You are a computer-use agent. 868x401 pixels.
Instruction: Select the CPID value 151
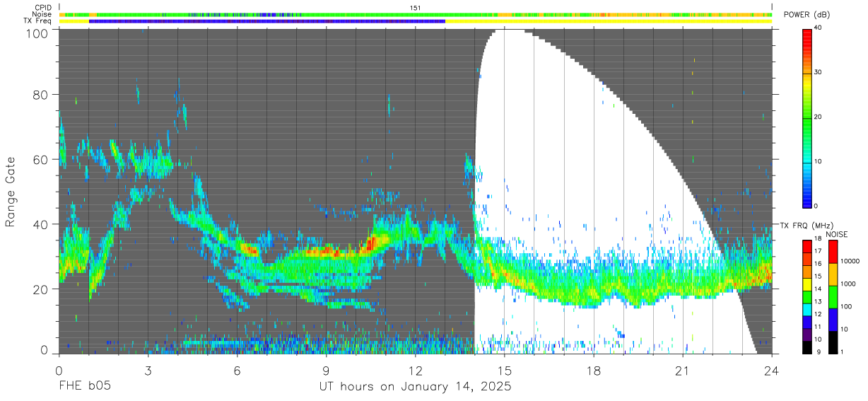(415, 8)
